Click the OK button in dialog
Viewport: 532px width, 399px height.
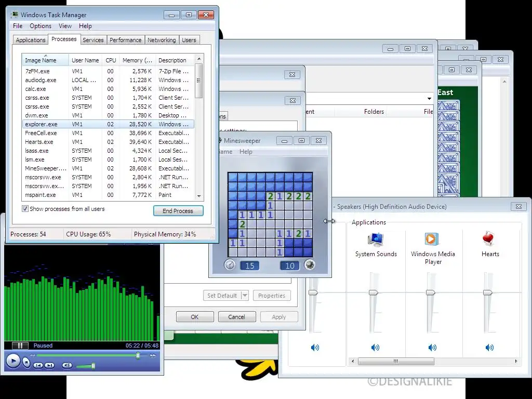(x=195, y=316)
